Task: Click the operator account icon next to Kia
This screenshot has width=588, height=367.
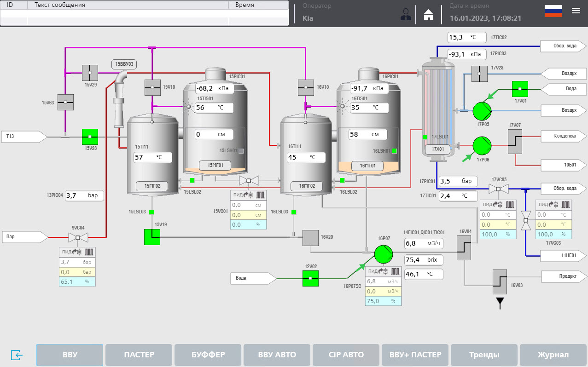Action: pyautogui.click(x=405, y=14)
